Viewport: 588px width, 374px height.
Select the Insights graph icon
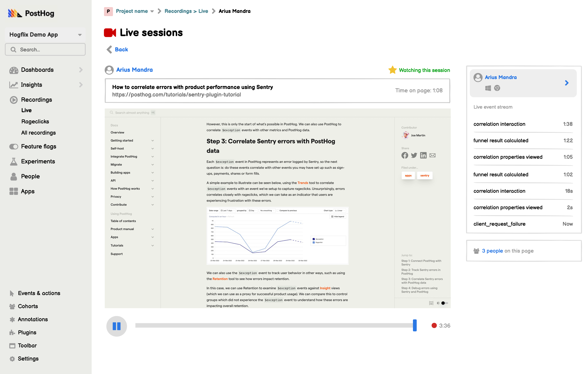click(x=13, y=85)
